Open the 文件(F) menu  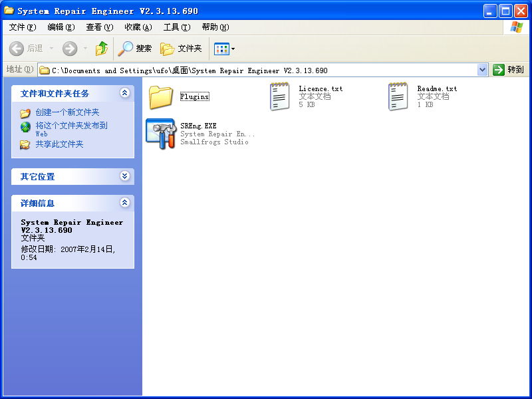(x=23, y=27)
